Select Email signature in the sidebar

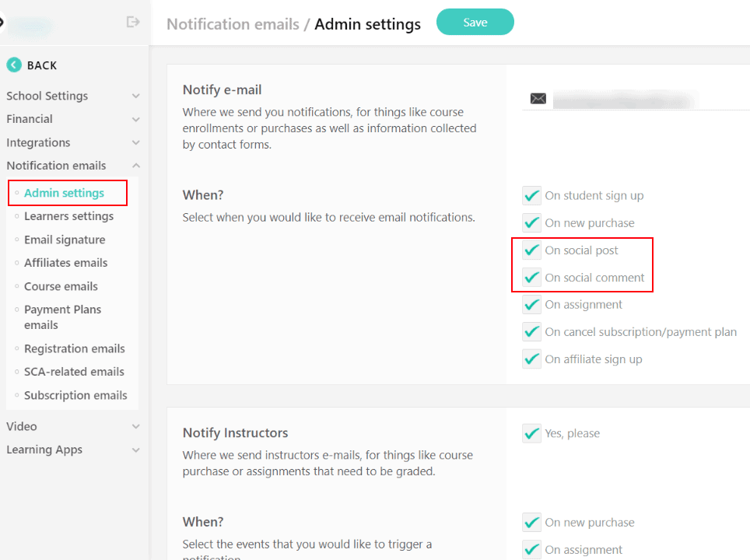click(x=65, y=240)
